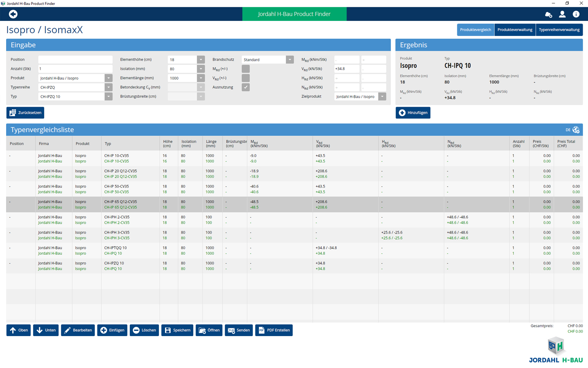
Task: Move row up with Oben
Action: tap(18, 330)
